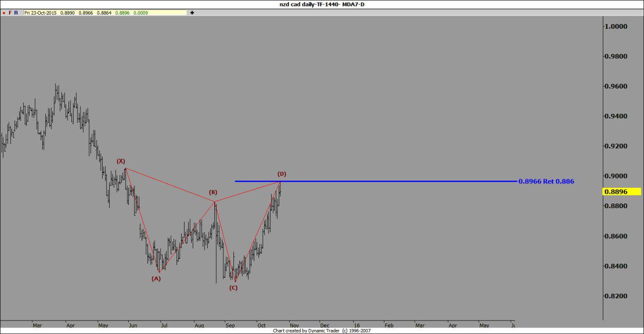
Task: Select the blue horizontal retracement line
Action: 376,181
